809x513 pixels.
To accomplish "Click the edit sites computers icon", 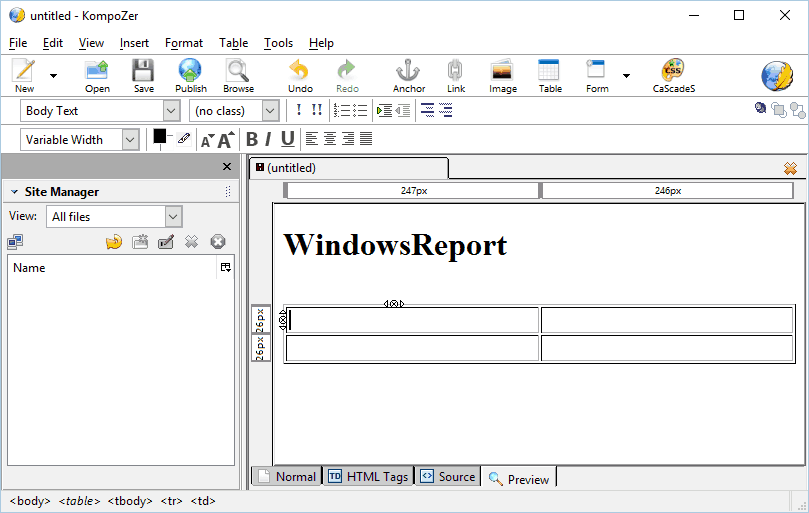I will (15, 242).
